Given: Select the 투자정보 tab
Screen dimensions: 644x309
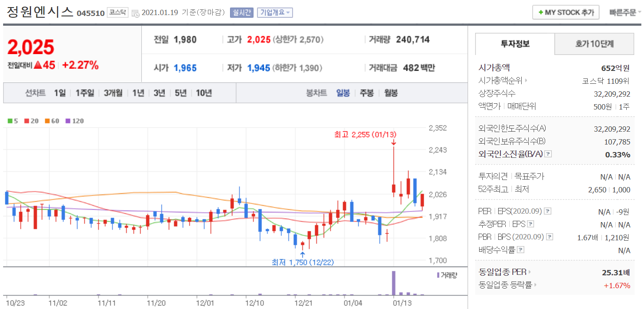Looking at the screenshot, I should pyautogui.click(x=515, y=44).
